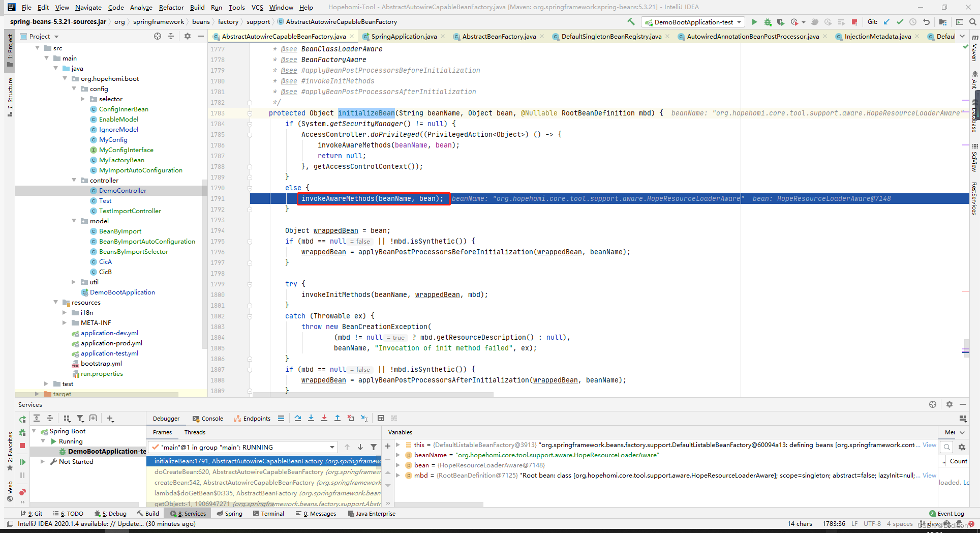Toggle the Event Log tool window button
The height and width of the screenshot is (533, 980).
(946, 514)
